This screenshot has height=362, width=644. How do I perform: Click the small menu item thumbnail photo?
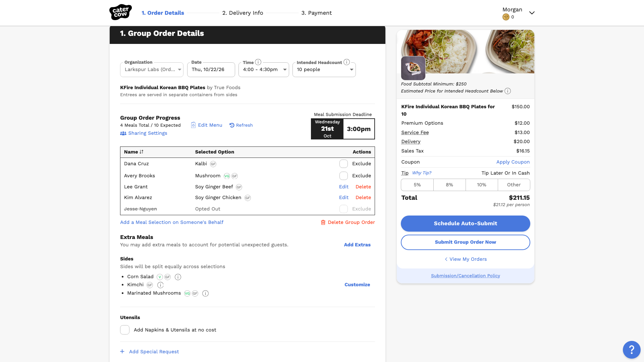point(413,68)
